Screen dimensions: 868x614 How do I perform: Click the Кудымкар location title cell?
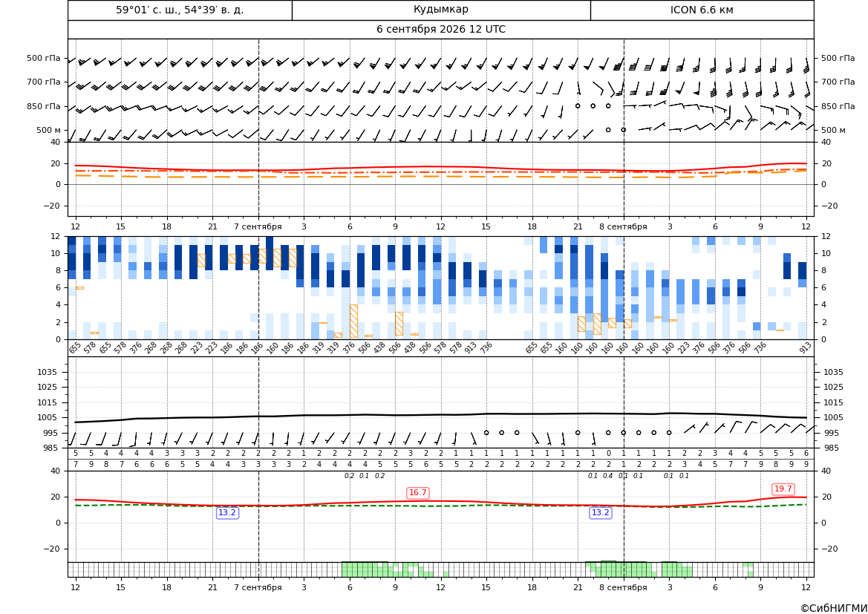point(441,10)
